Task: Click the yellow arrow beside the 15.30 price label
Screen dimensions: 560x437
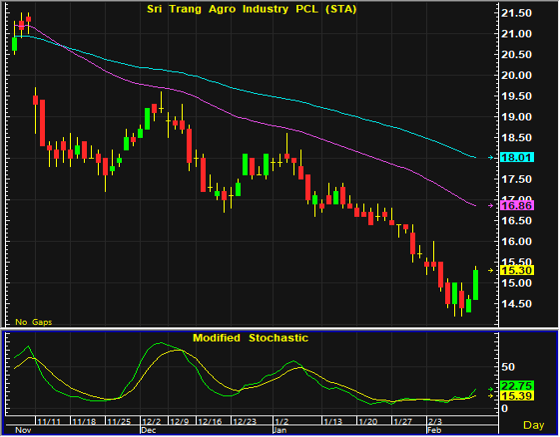Action: pyautogui.click(x=491, y=270)
